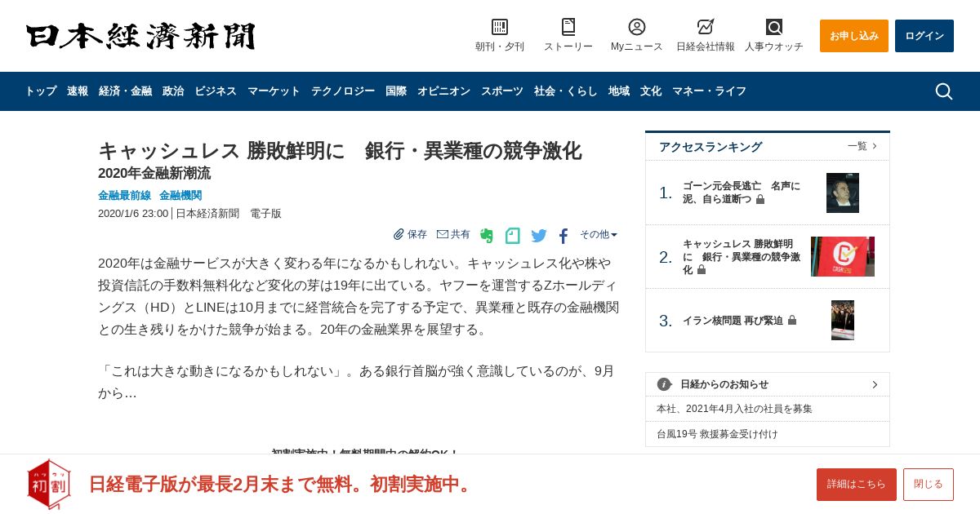
Task: Click the Ghosn article thumbnail
Action: coord(843,193)
